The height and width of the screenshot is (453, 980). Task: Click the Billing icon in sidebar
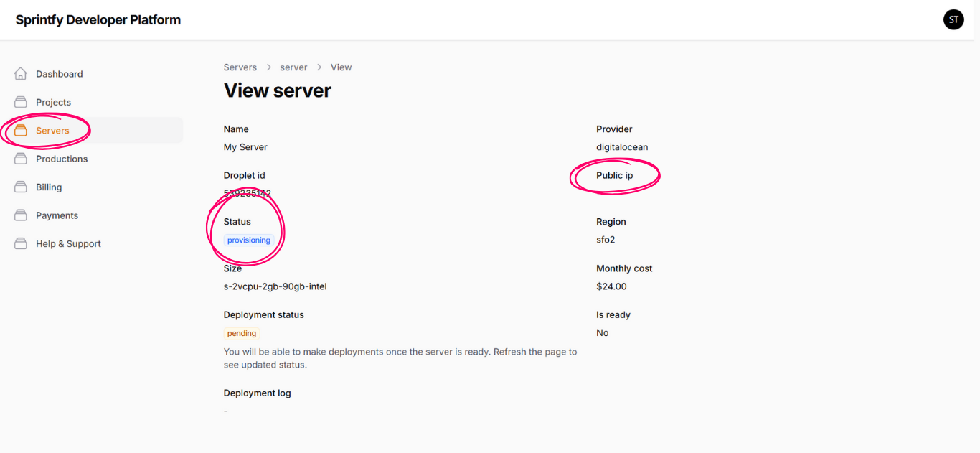(21, 187)
